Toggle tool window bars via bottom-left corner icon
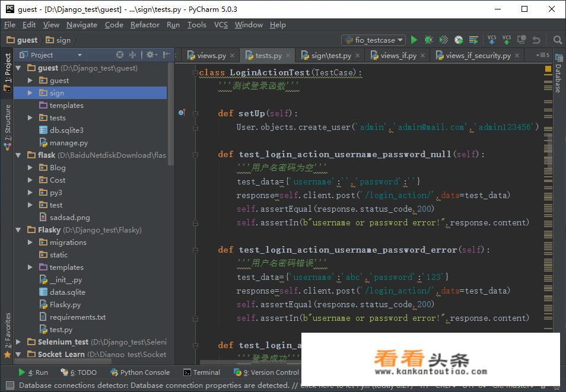This screenshot has height=392, width=566. pyautogui.click(x=10, y=385)
